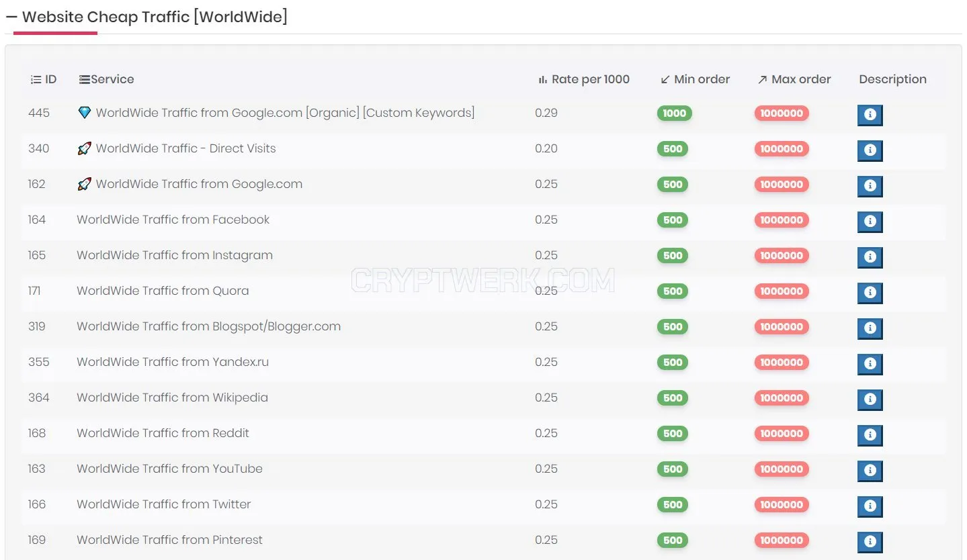
Task: Click the 1000000 max order badge for YouTube
Action: click(782, 469)
